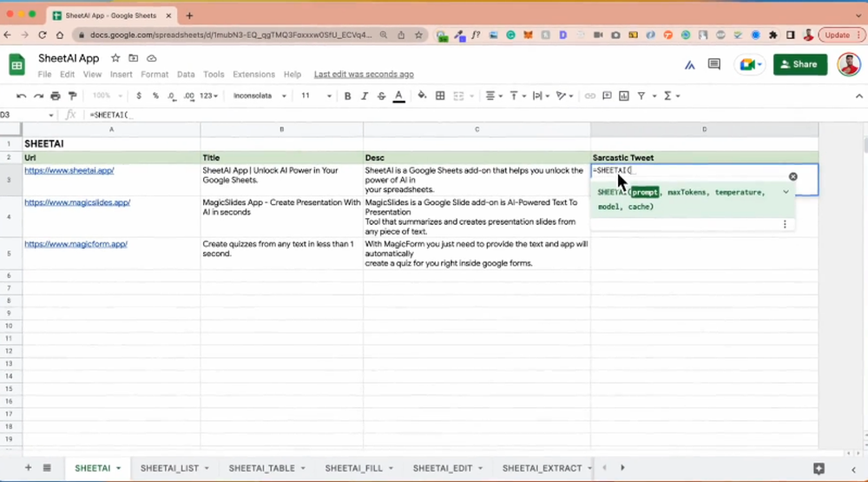Open the Merge cells options
This screenshot has height=482, width=868.
[x=464, y=96]
